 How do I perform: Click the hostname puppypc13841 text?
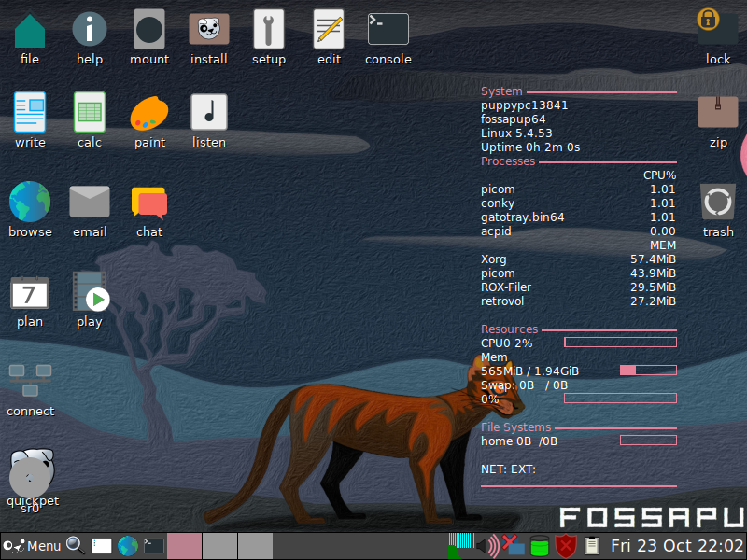click(524, 105)
